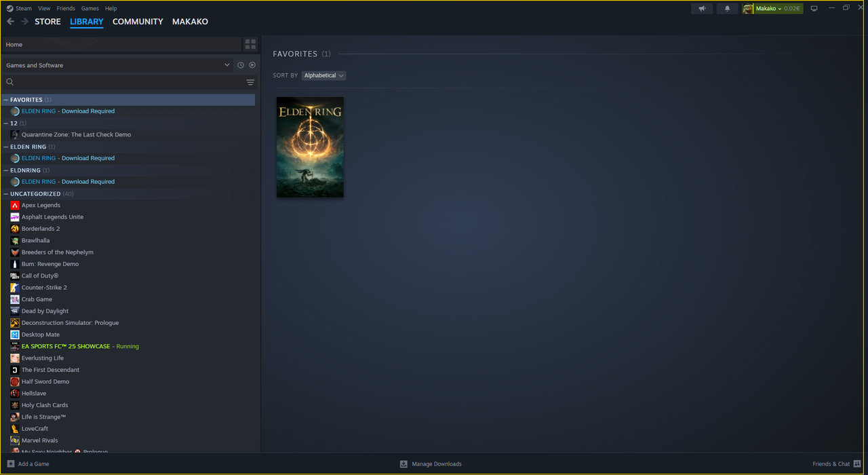Open the View menu
868x475 pixels.
(x=44, y=8)
